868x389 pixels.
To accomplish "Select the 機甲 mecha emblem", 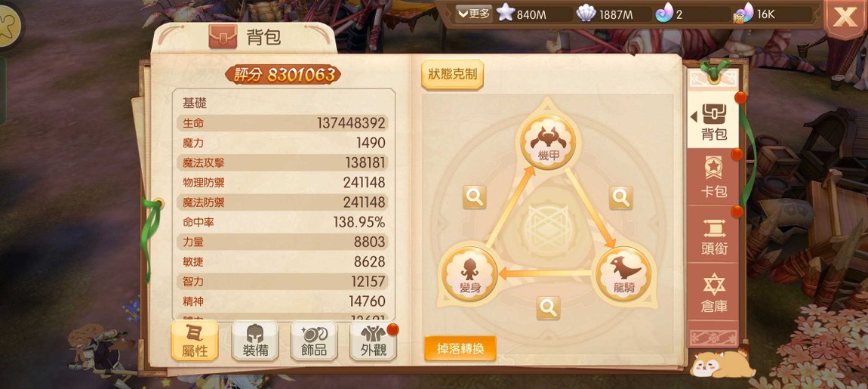I will [x=549, y=142].
